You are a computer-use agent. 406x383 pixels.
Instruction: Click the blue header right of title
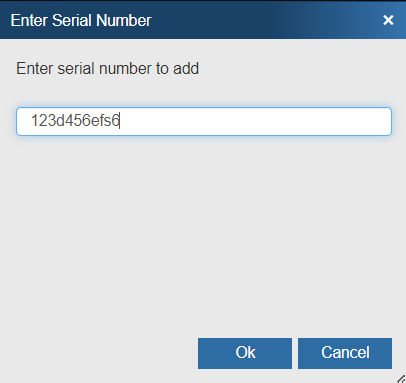click(x=267, y=20)
